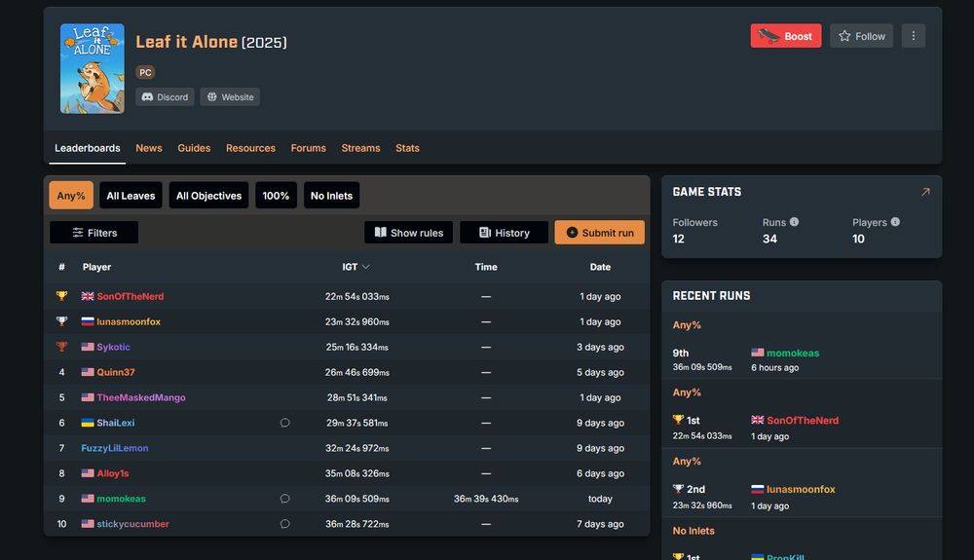Click the Time column header
Image resolution: width=974 pixels, height=560 pixels.
pyautogui.click(x=486, y=267)
